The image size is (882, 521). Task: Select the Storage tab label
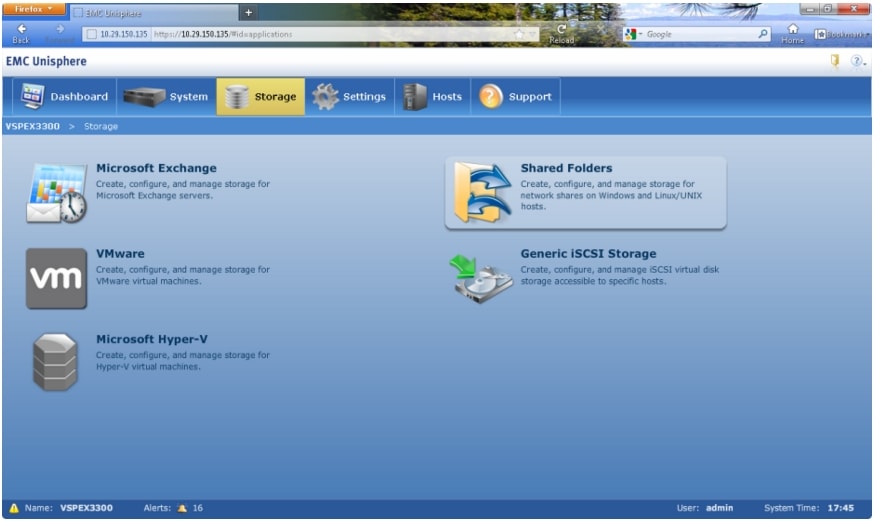coord(275,97)
